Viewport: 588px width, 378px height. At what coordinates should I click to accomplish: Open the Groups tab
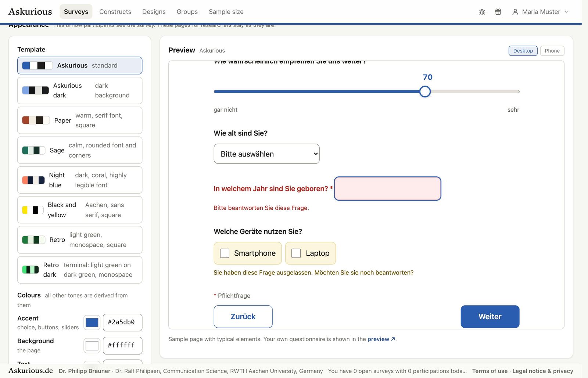point(187,12)
